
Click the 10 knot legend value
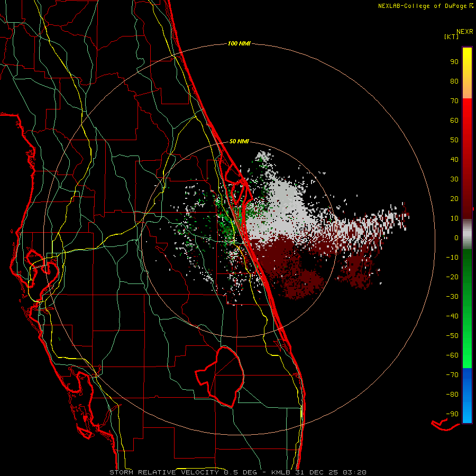point(454,218)
